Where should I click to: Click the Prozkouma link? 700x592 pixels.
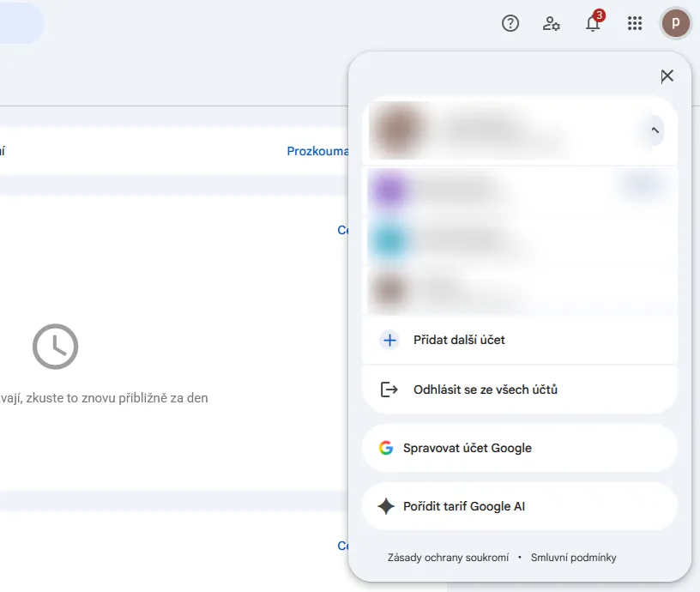click(317, 151)
